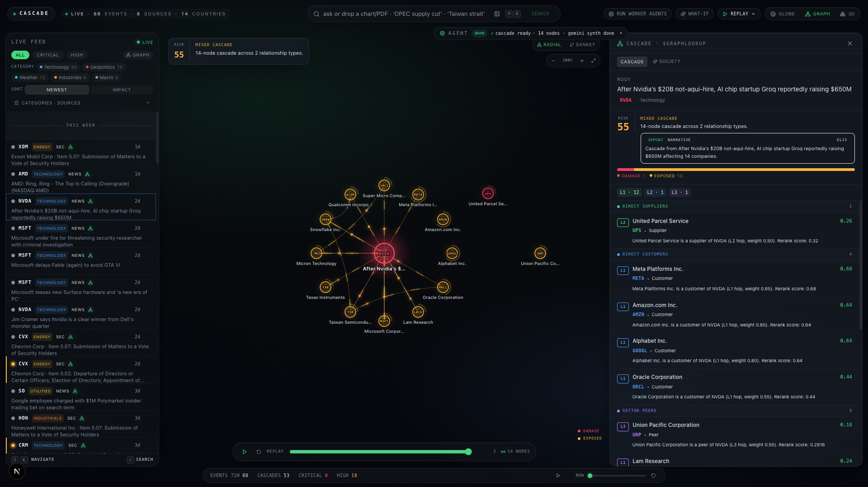Viewport: 868px width, 487px height.
Task: Zoom out the graph with minus icon
Action: click(553, 61)
